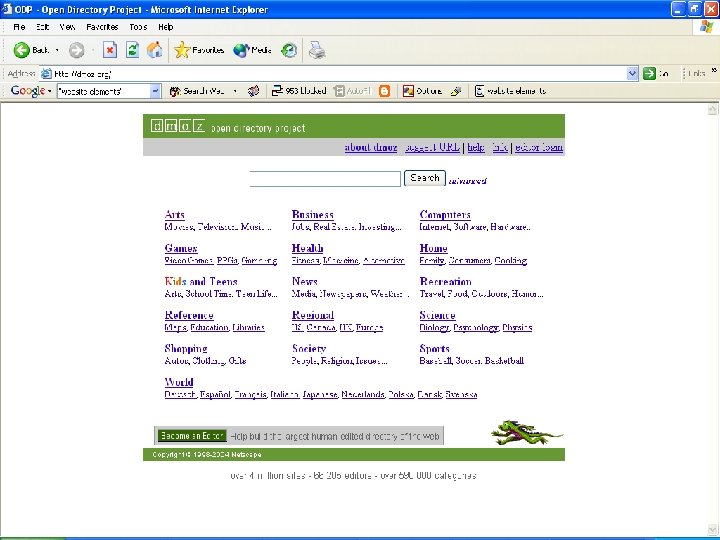Open the Media panel
The height and width of the screenshot is (540, 720).
253,50
